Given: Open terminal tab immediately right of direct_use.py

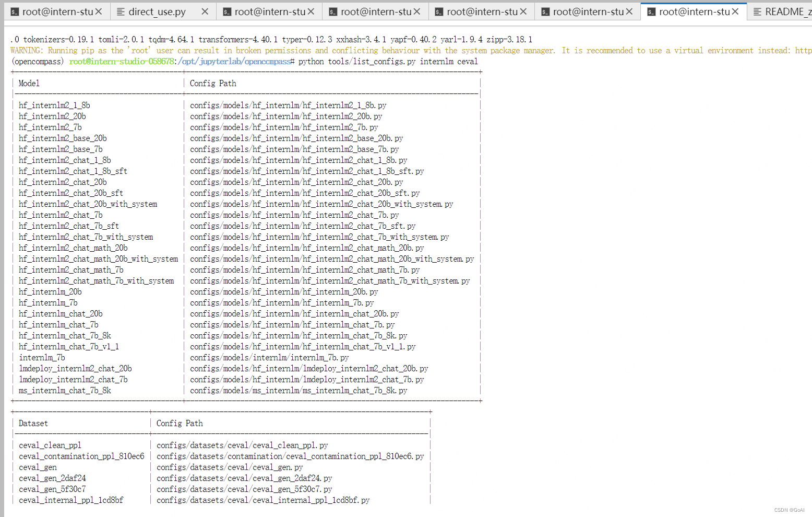Looking at the screenshot, I should coord(269,11).
